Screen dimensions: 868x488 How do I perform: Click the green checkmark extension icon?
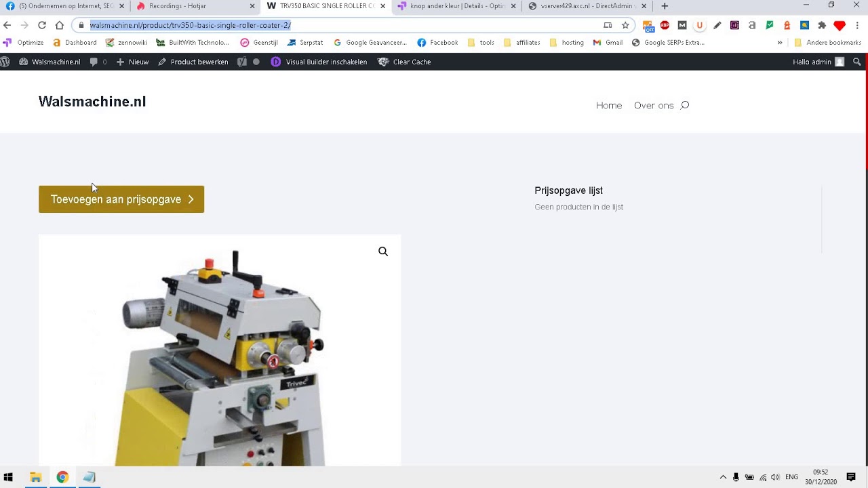(x=770, y=25)
